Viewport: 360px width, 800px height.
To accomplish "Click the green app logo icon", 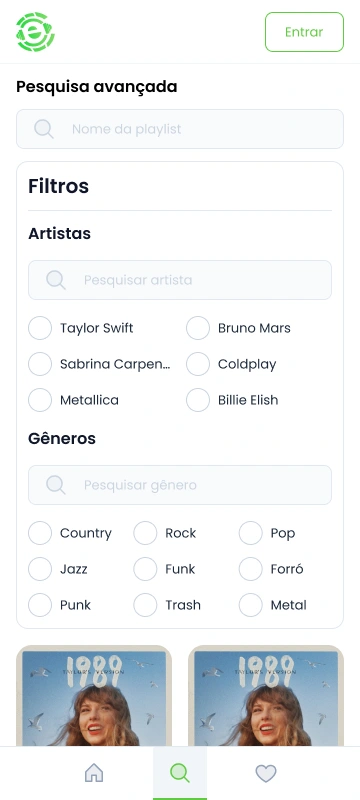I will [35, 32].
